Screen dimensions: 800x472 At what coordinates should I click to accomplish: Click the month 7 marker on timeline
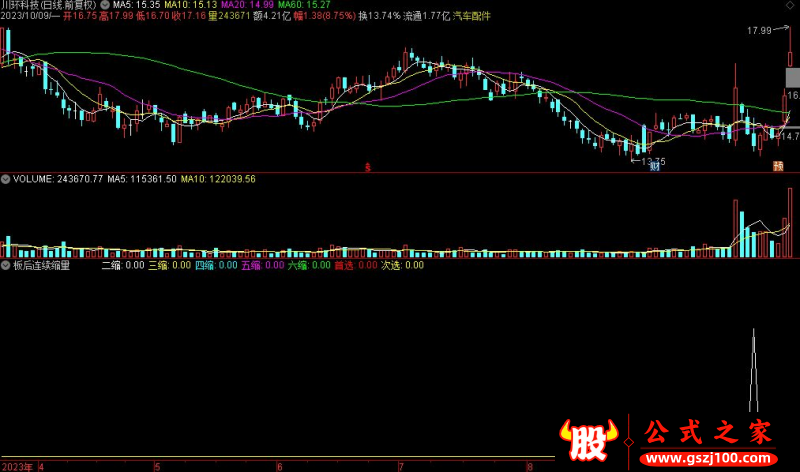pyautogui.click(x=401, y=466)
